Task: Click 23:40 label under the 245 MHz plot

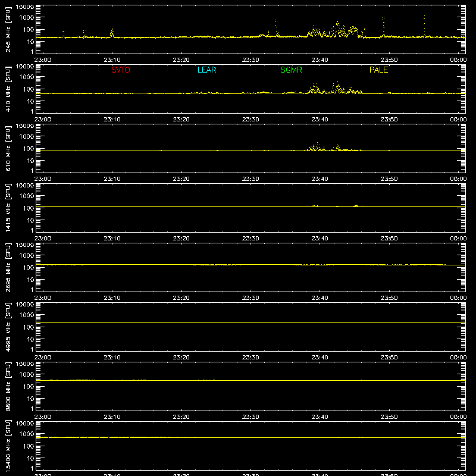Action: click(320, 60)
